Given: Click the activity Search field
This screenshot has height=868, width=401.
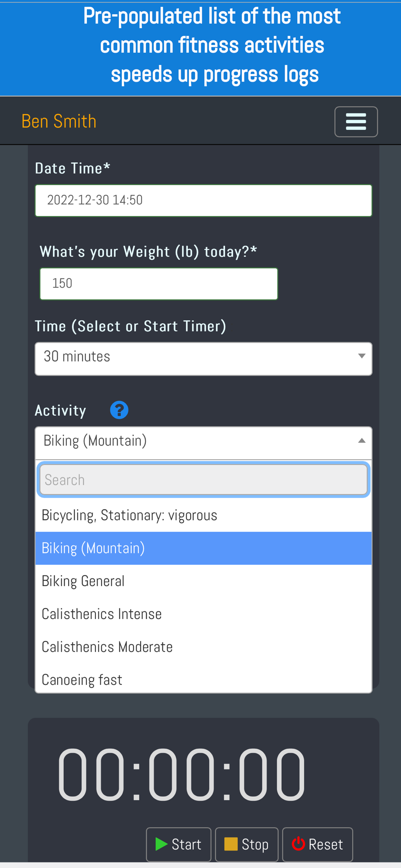Looking at the screenshot, I should pos(204,480).
